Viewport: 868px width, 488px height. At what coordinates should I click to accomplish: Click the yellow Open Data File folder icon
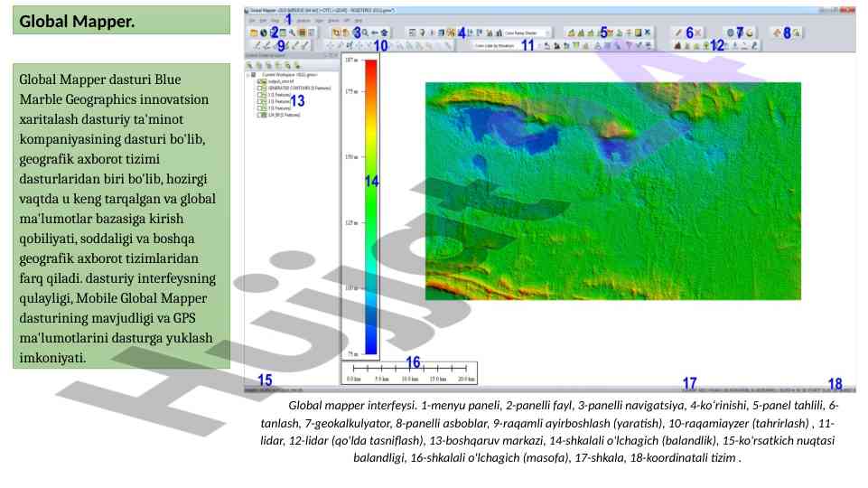tap(254, 33)
